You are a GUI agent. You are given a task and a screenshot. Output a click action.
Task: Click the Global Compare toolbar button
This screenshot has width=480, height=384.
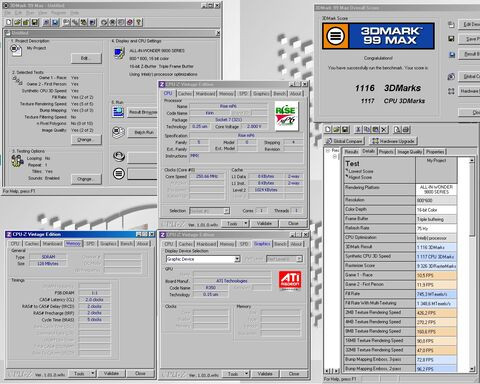point(344,141)
